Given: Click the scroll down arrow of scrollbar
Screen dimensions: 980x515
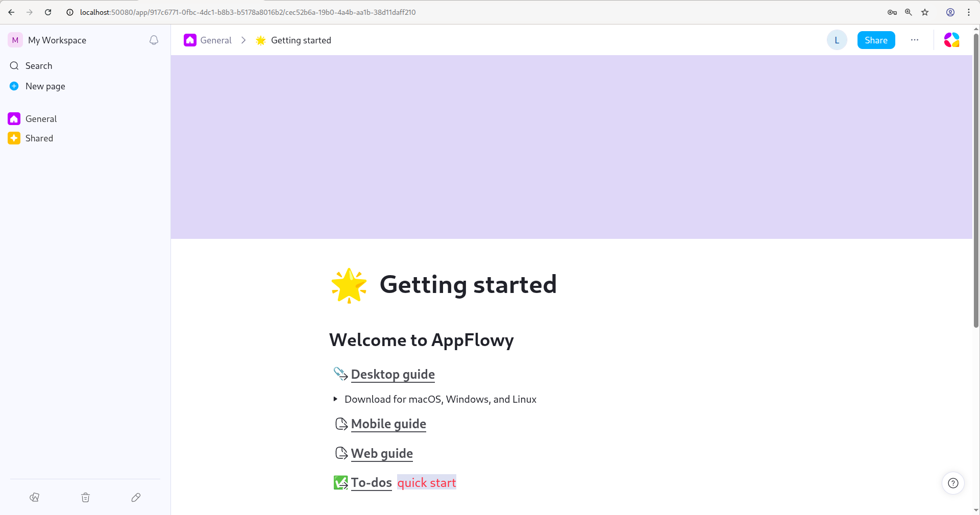Looking at the screenshot, I should pyautogui.click(x=976, y=510).
